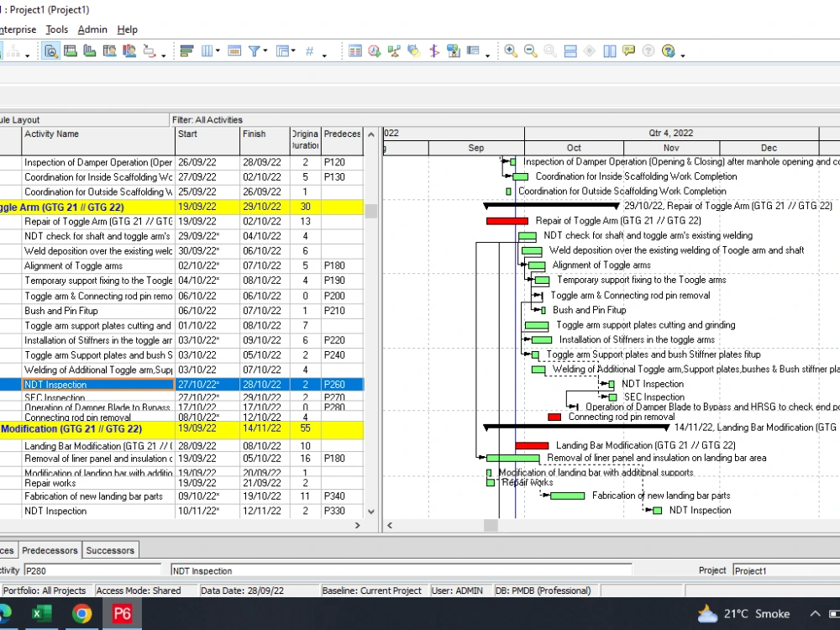Screen dimensions: 840x630
Task: Open the Filters dropdown arrow
Action: pyautogui.click(x=266, y=52)
